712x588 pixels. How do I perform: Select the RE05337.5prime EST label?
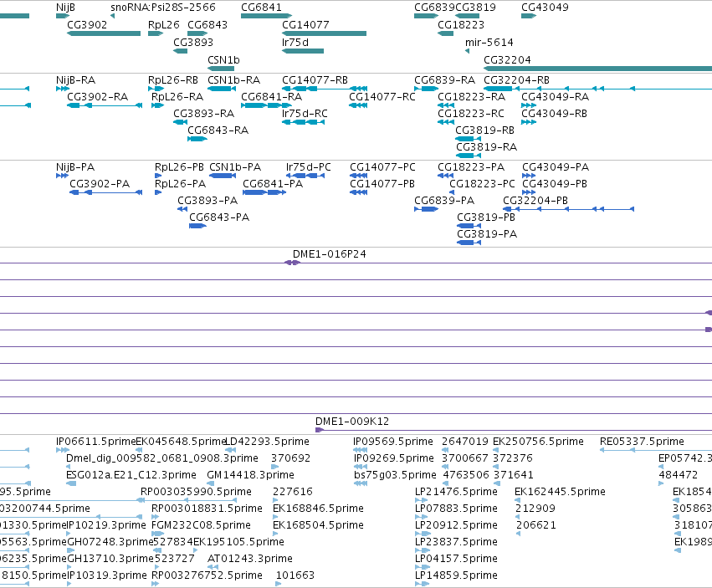click(x=642, y=442)
